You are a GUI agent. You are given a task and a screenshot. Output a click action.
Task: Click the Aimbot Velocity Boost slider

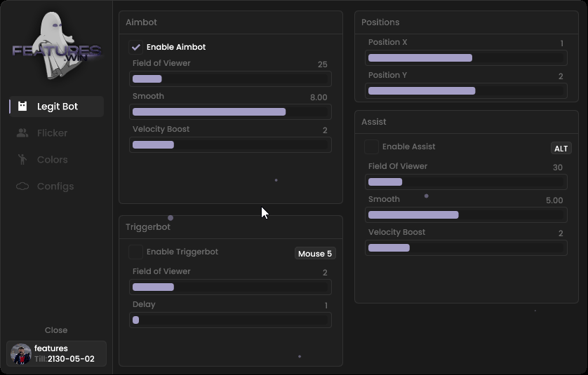pos(230,145)
